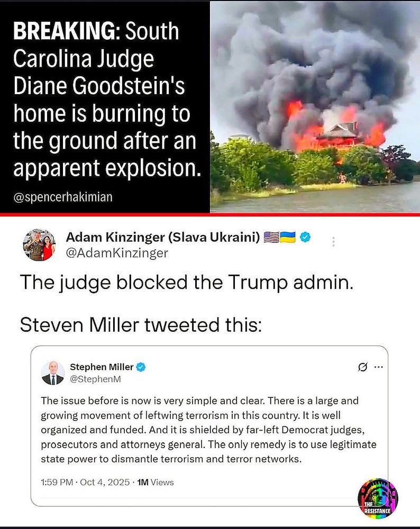Viewport: 420px width, 529px height.
Task: Click the US flag emoji next to name
Action: (271, 238)
